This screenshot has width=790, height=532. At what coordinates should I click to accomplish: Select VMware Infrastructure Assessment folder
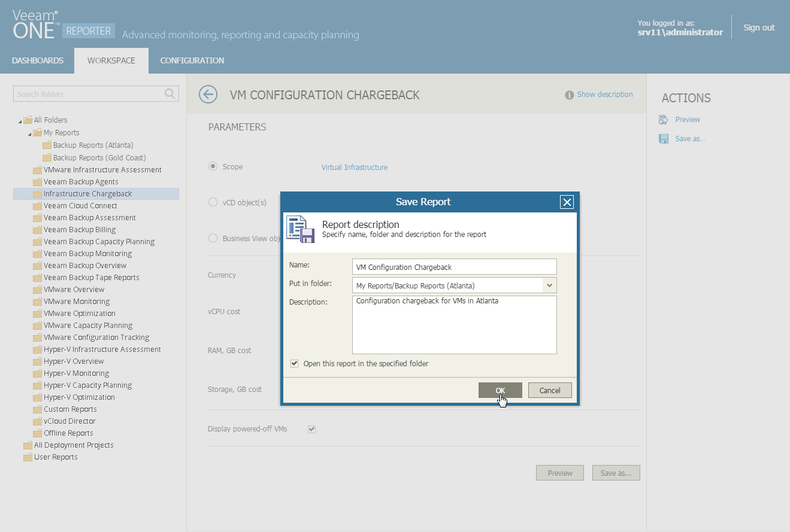pyautogui.click(x=102, y=170)
